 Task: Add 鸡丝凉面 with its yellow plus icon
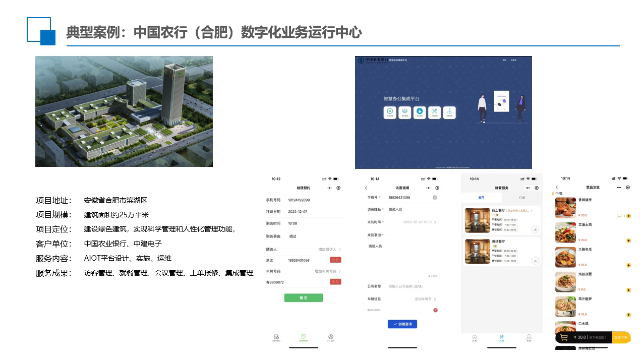tap(628, 290)
